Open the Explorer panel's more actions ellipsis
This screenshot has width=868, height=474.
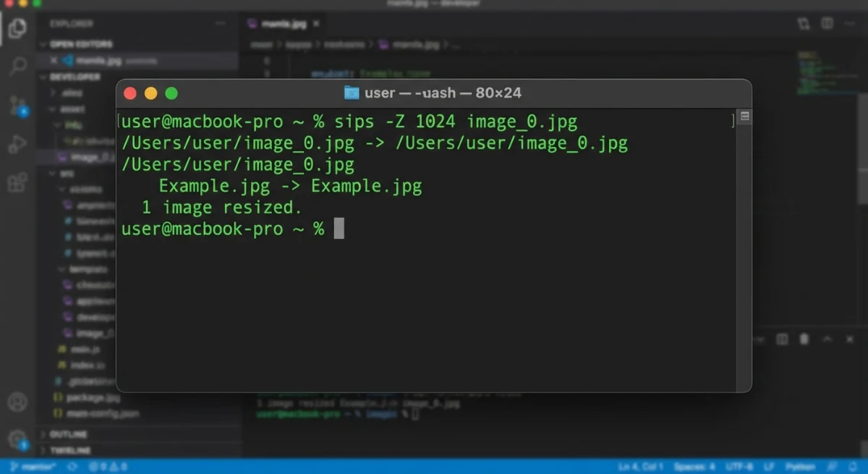click(221, 24)
